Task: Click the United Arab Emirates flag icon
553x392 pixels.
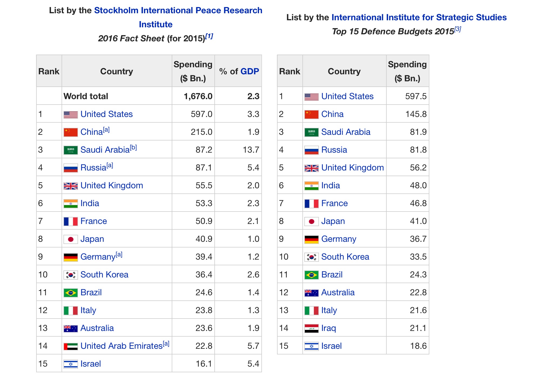Action: (71, 346)
